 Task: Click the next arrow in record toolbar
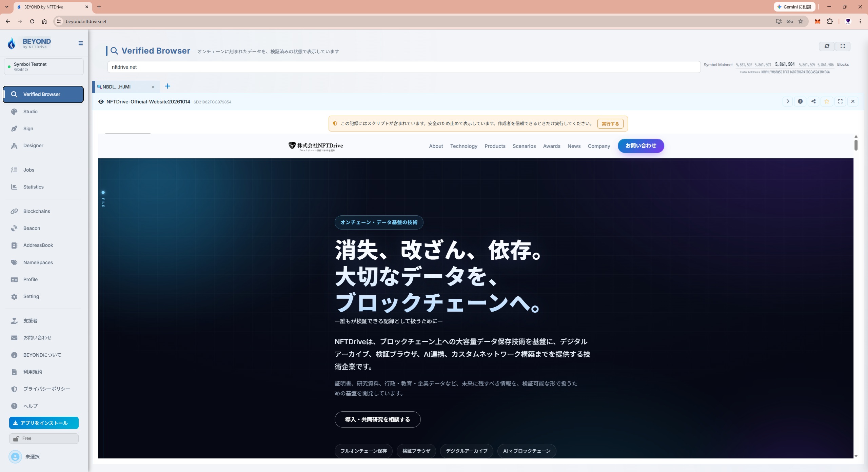coord(788,101)
